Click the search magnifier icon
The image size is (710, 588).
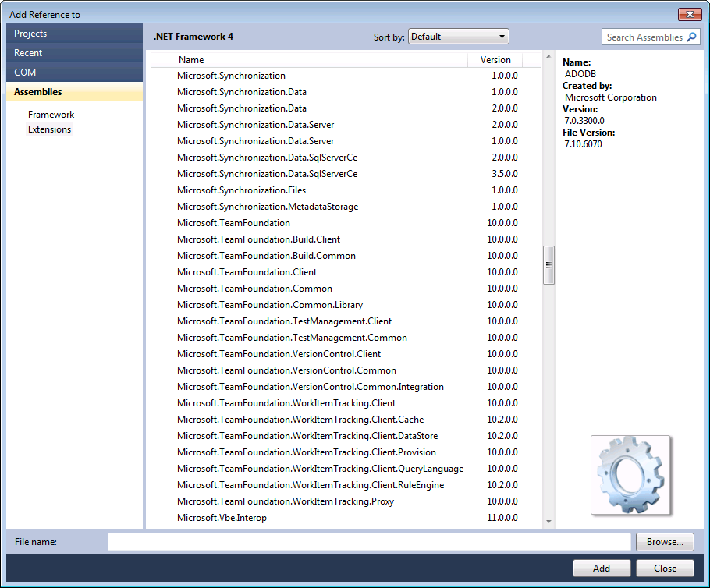pyautogui.click(x=691, y=37)
